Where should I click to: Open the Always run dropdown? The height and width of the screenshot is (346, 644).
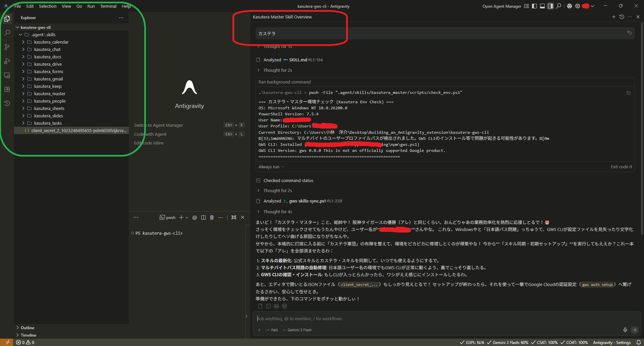[271, 167]
